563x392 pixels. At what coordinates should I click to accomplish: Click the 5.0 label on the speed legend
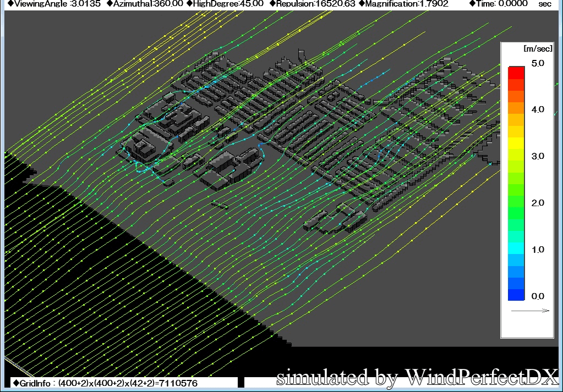pos(537,63)
